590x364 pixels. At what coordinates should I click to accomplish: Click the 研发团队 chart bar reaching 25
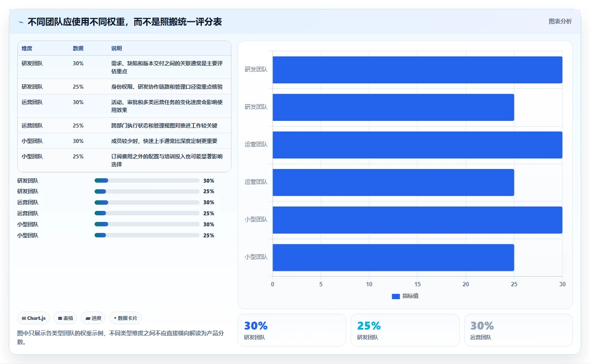393,107
